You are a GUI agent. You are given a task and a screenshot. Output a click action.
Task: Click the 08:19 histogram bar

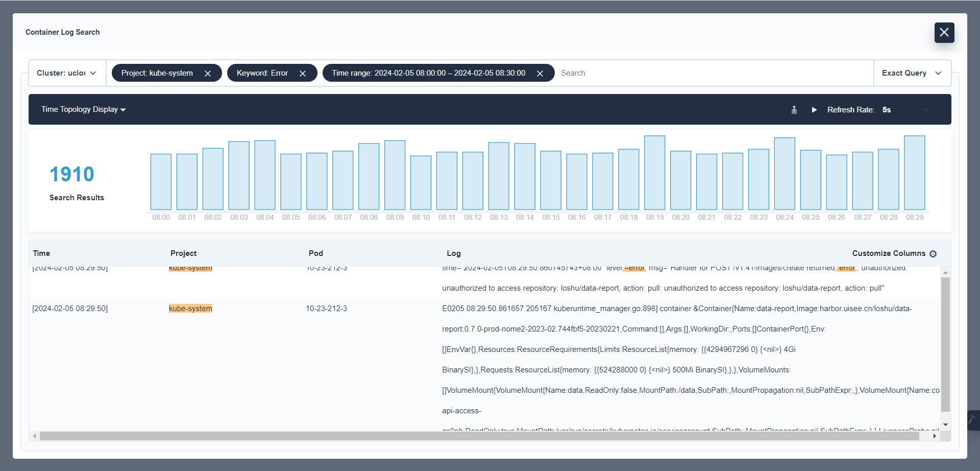(654, 173)
